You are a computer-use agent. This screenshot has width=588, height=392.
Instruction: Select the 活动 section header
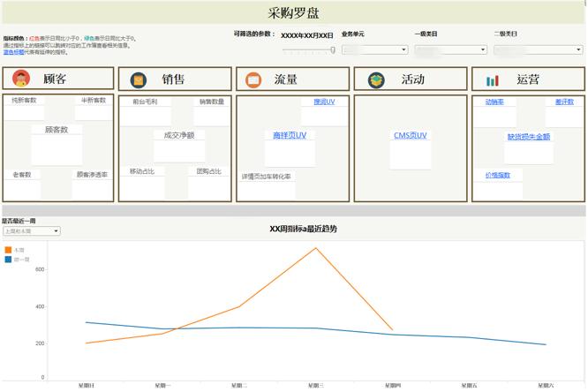point(411,79)
